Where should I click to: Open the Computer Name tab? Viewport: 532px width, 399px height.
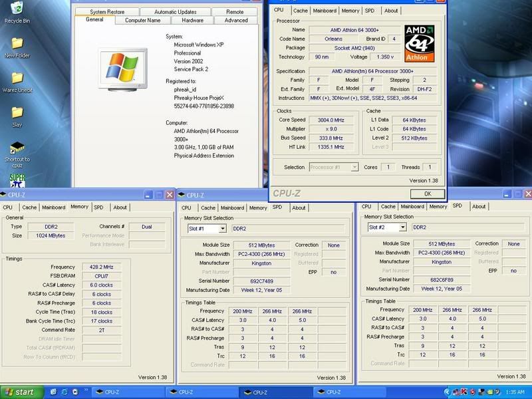click(143, 21)
